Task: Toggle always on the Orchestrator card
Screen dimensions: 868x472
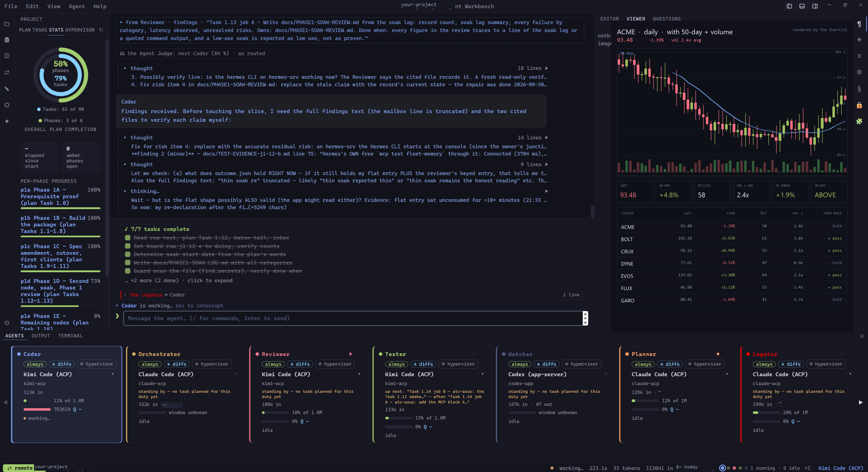Action: point(150,364)
